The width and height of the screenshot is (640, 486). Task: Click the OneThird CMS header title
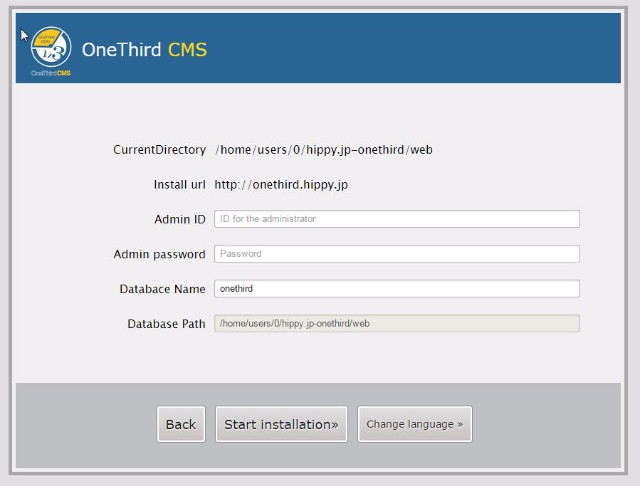[x=144, y=49]
